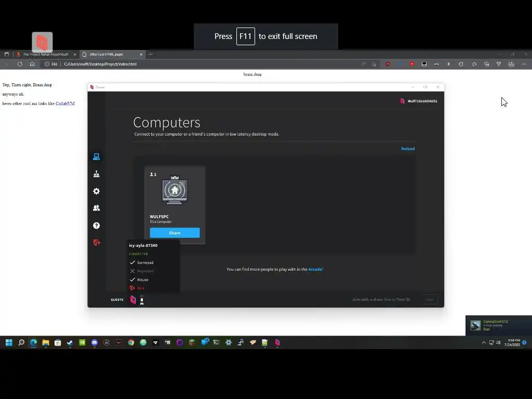The image size is (532, 399).
Task: Switch to The Project Nahan HyperVault tab
Action: click(x=45, y=54)
